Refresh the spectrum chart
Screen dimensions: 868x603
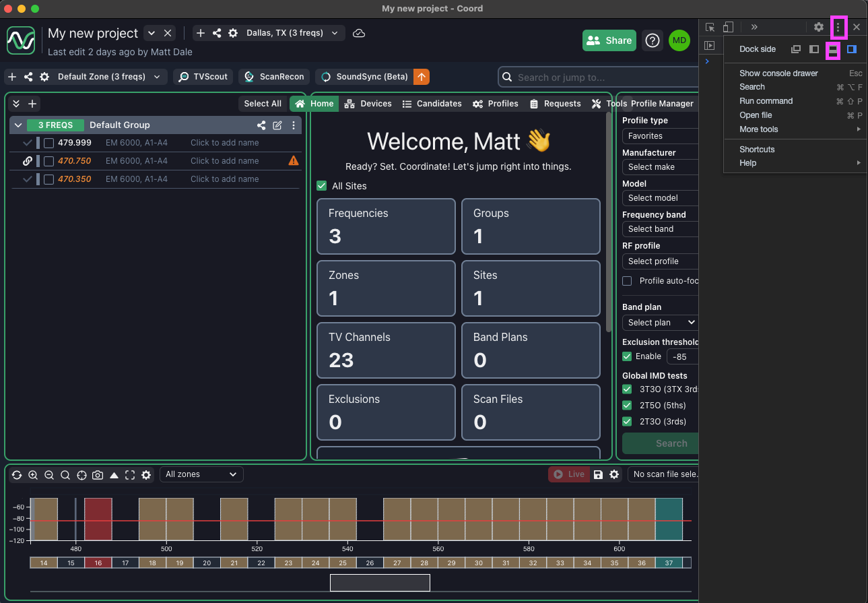17,475
